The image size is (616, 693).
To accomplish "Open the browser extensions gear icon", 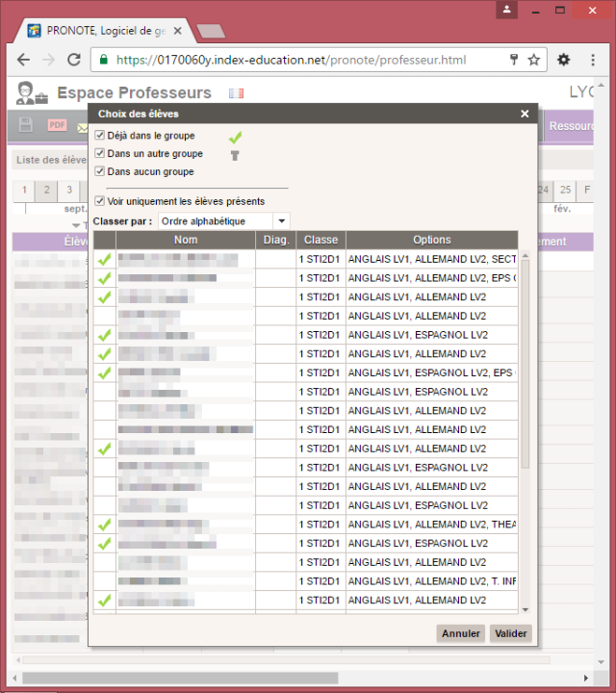I will point(563,60).
